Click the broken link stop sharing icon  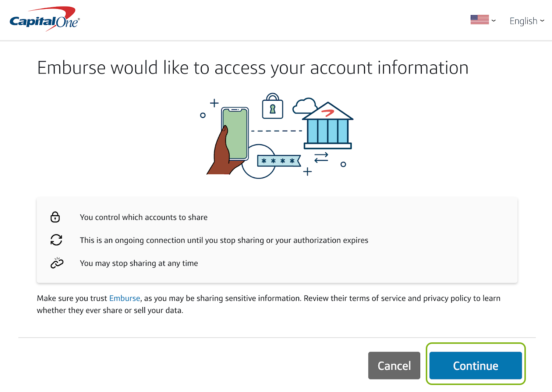(57, 263)
